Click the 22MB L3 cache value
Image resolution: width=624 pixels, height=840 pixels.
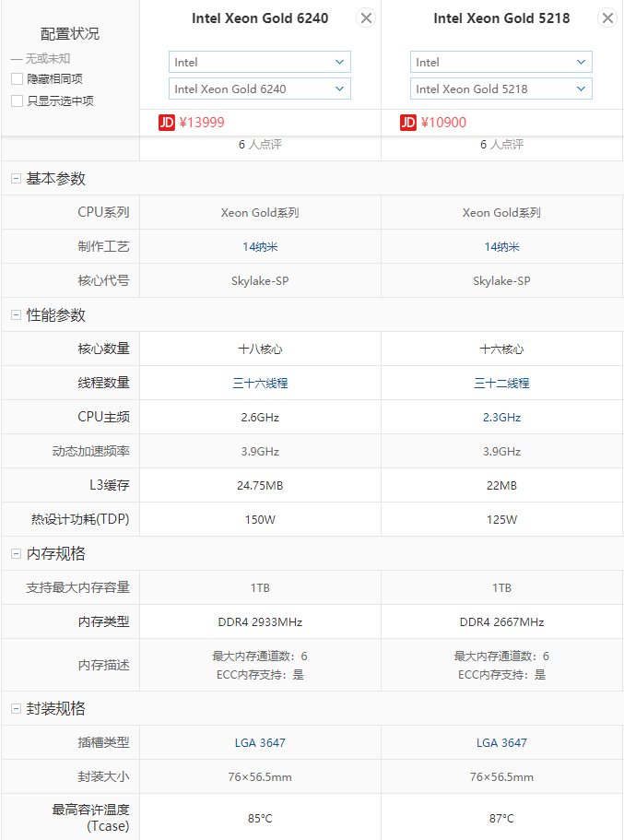[x=502, y=486]
